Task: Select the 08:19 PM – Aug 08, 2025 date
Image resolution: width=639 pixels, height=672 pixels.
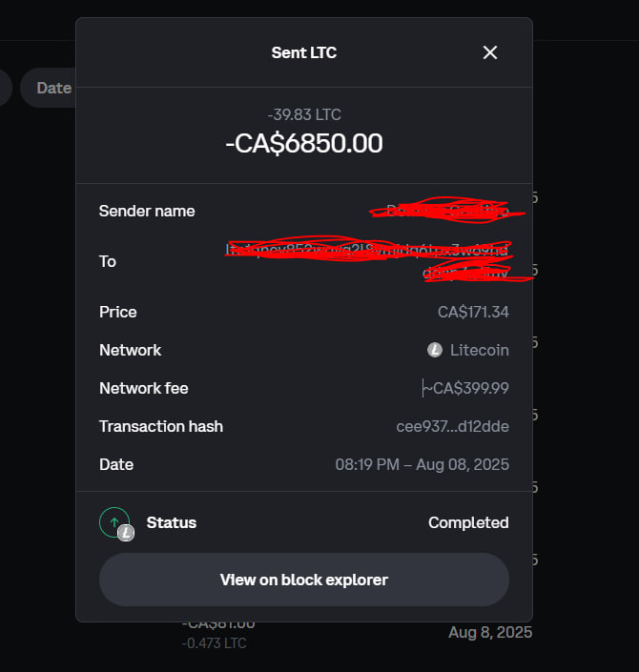Action: pos(422,464)
